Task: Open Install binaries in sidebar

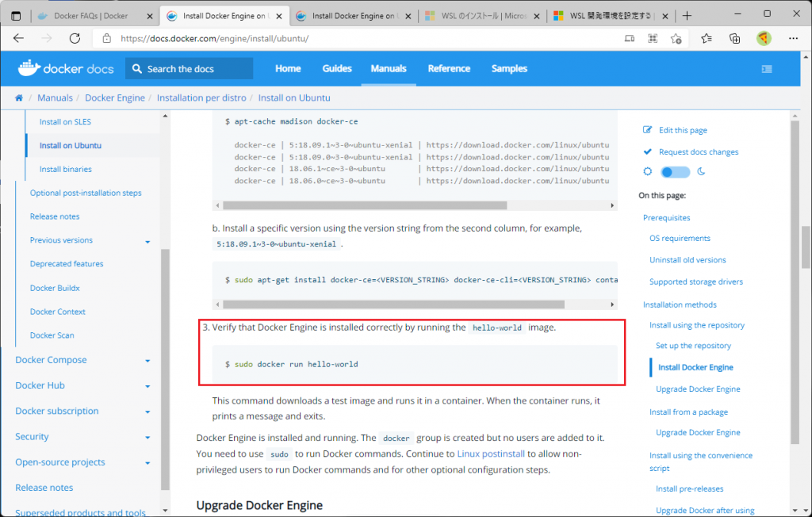Action: (65, 169)
